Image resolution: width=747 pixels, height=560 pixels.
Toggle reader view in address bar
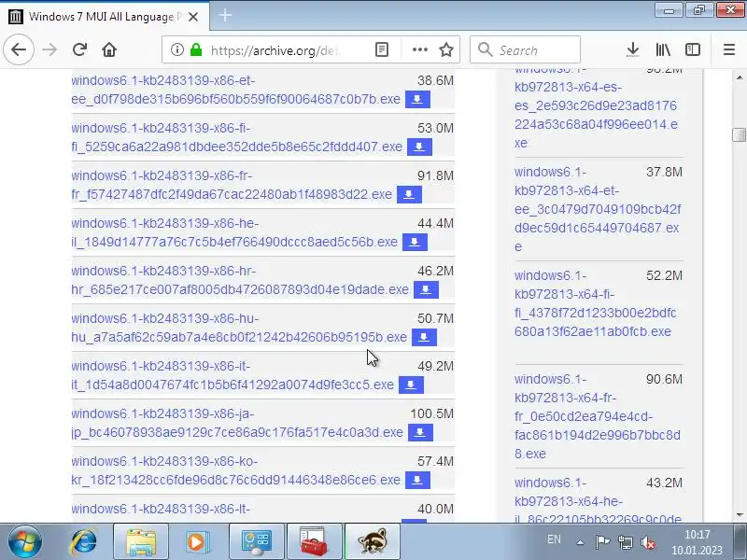tap(382, 49)
